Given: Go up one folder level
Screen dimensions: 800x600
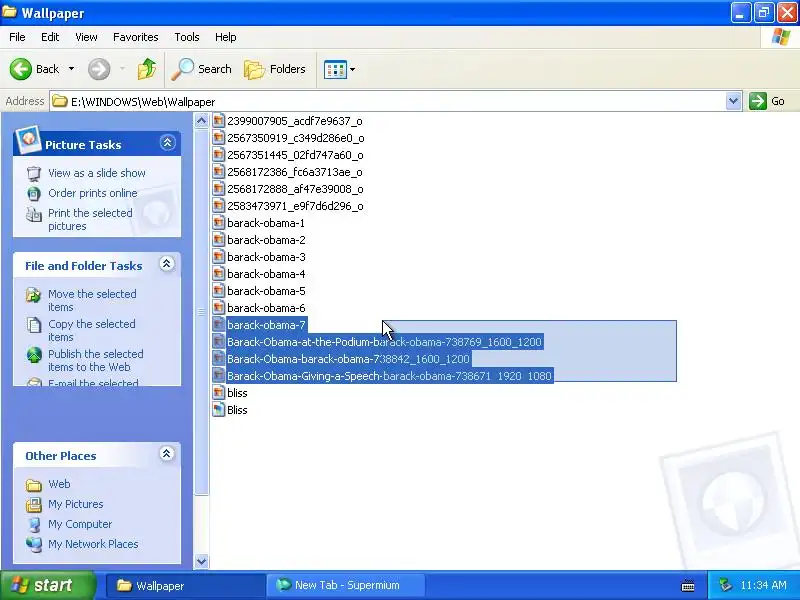Looking at the screenshot, I should 147,69.
